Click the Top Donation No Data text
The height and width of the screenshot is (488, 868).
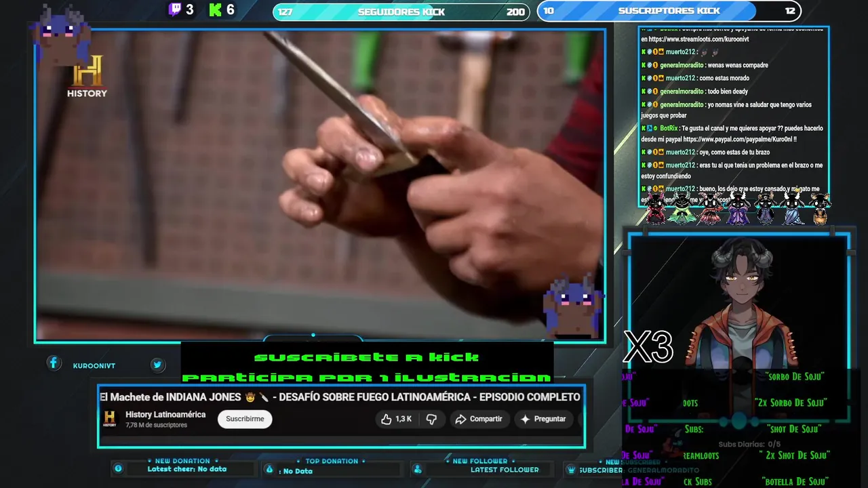point(296,471)
